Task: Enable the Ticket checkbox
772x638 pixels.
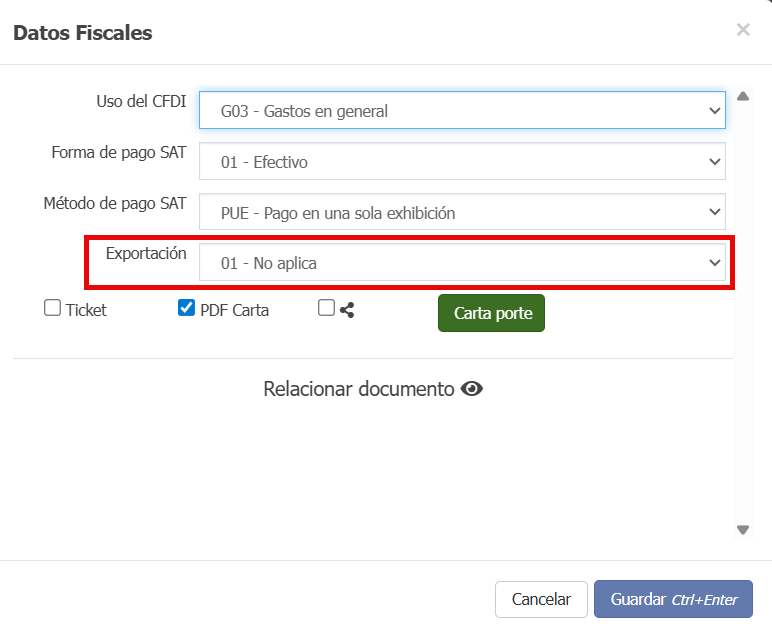Action: [x=53, y=309]
